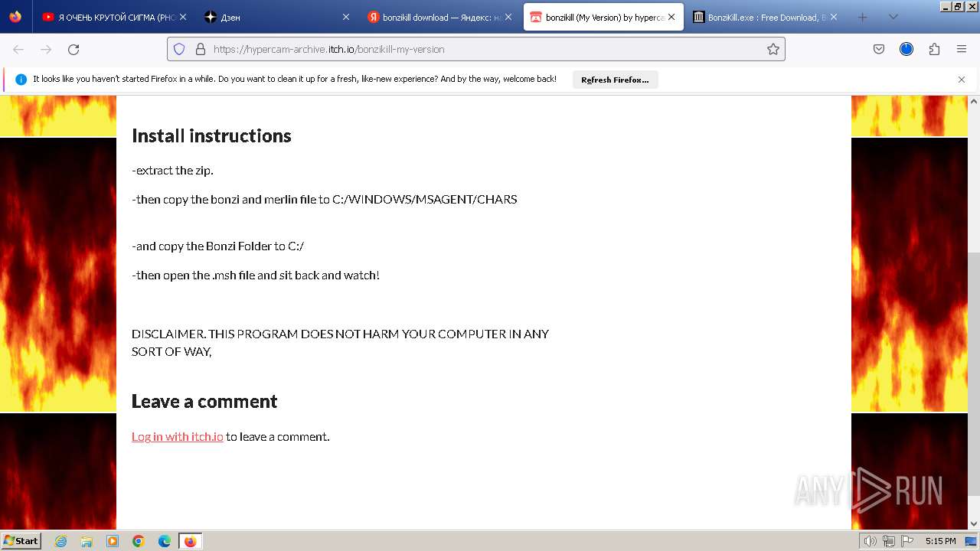Close the BonziKill.exe archive tab
Image resolution: width=980 pixels, height=551 pixels.
pos(834,17)
